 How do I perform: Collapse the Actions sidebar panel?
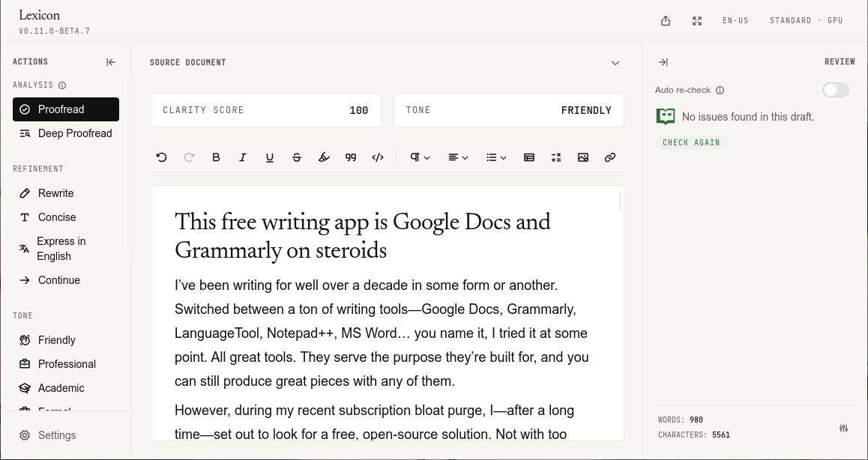111,62
